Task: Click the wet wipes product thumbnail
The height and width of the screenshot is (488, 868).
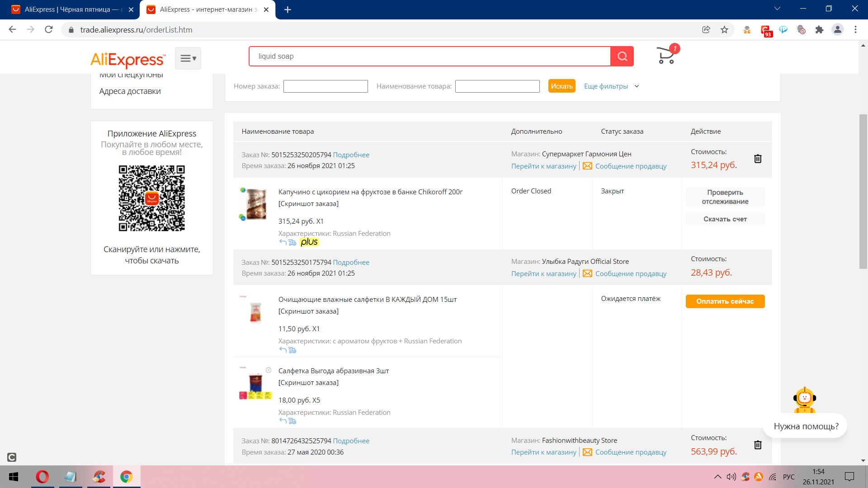Action: [x=255, y=311]
